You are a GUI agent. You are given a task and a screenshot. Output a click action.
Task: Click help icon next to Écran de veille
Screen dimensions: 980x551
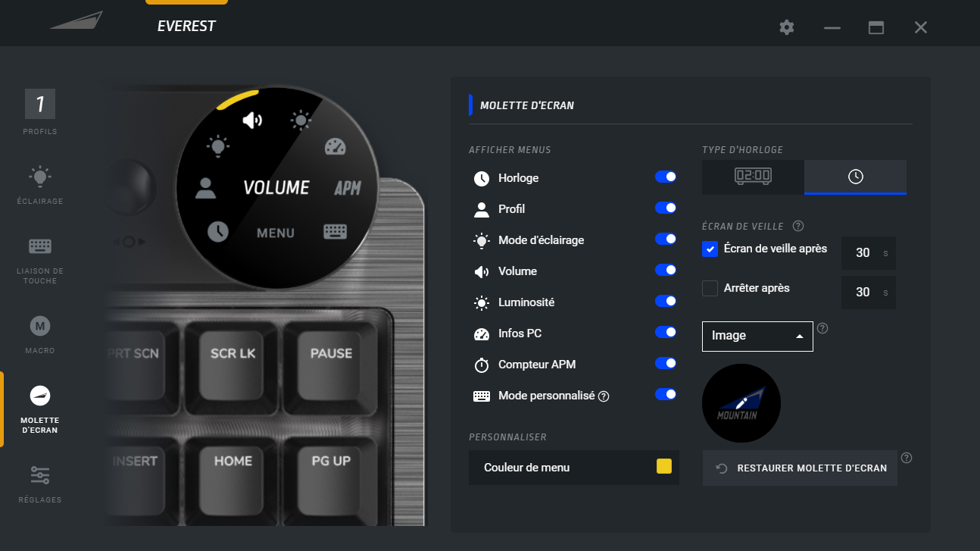tap(797, 226)
